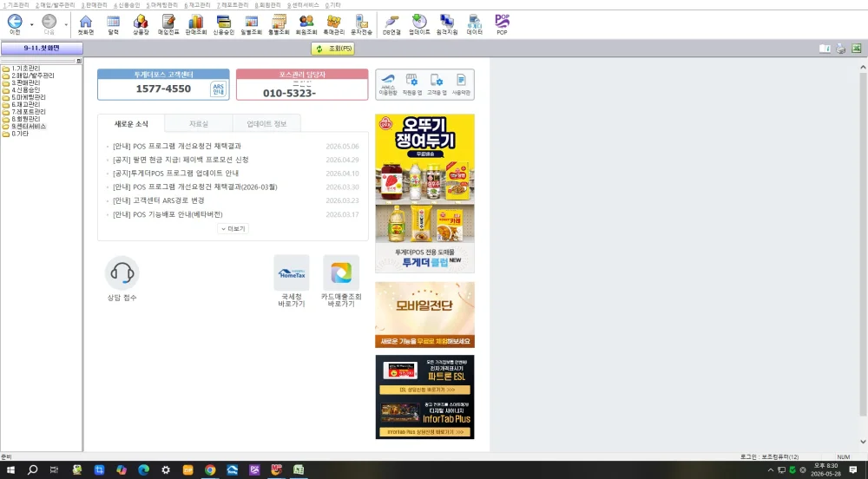Open 서비스 이용현황 icon
The image size is (868, 479).
(388, 84)
